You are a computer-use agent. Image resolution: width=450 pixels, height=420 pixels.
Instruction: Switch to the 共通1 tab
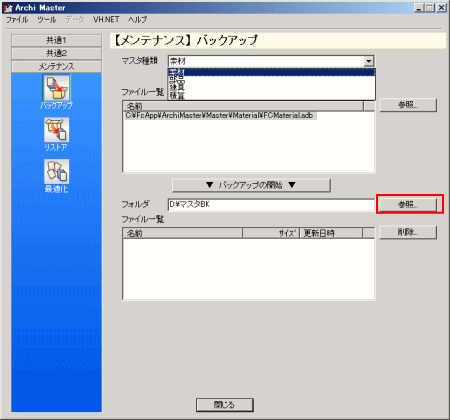pos(56,40)
